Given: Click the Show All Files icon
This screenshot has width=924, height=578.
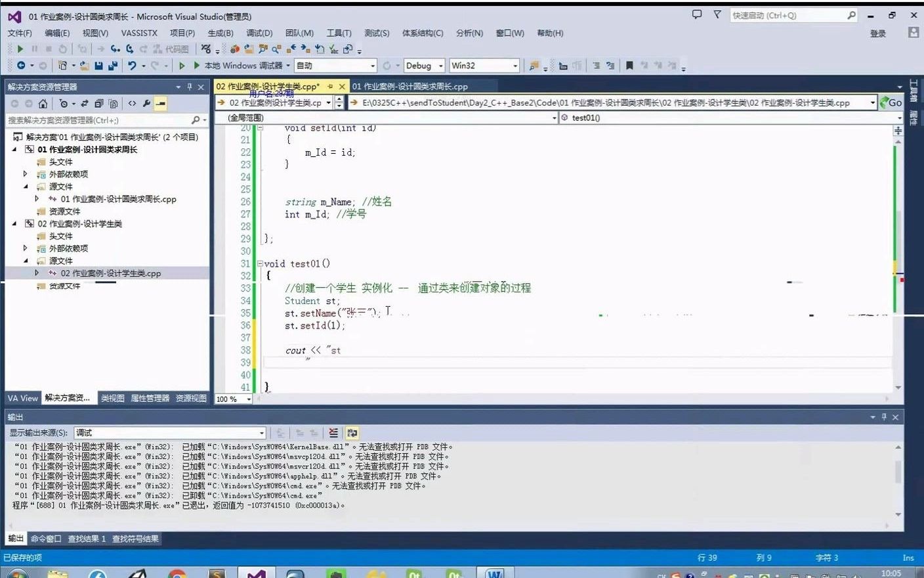Looking at the screenshot, I should point(113,104).
